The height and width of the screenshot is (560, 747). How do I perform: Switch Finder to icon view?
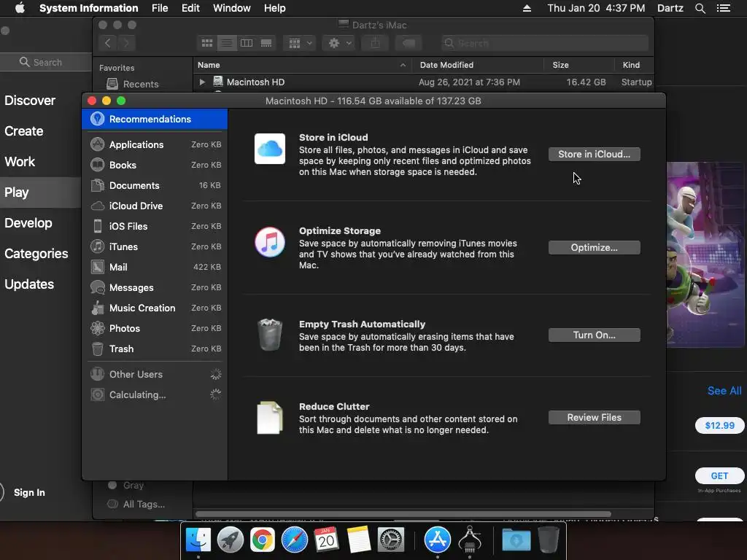pyautogui.click(x=207, y=43)
